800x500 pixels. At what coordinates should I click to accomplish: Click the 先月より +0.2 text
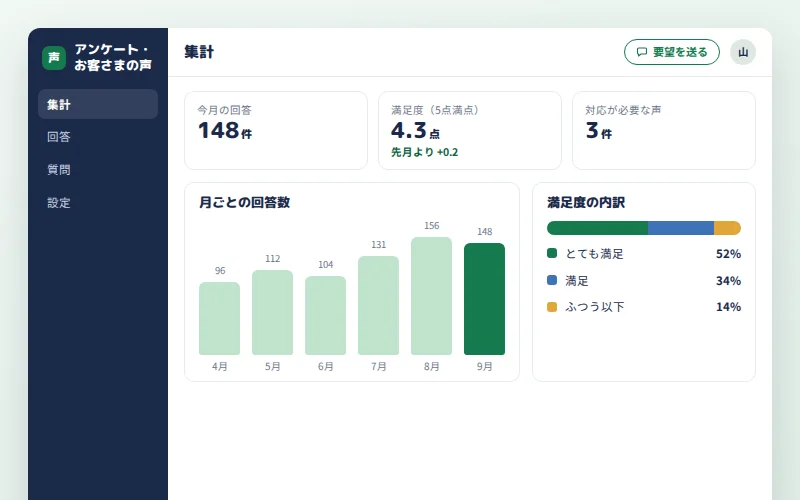pyautogui.click(x=424, y=152)
